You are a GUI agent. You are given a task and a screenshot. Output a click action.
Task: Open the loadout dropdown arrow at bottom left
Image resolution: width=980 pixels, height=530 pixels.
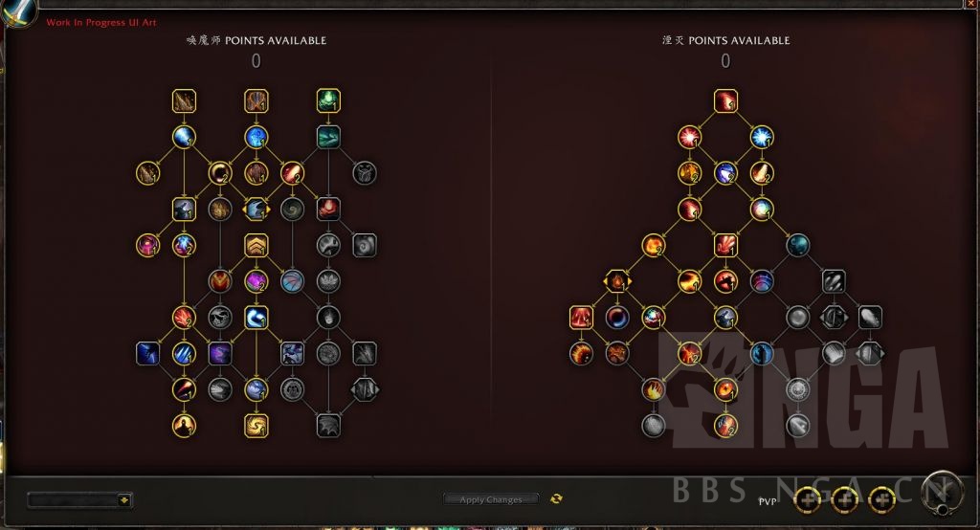123,500
